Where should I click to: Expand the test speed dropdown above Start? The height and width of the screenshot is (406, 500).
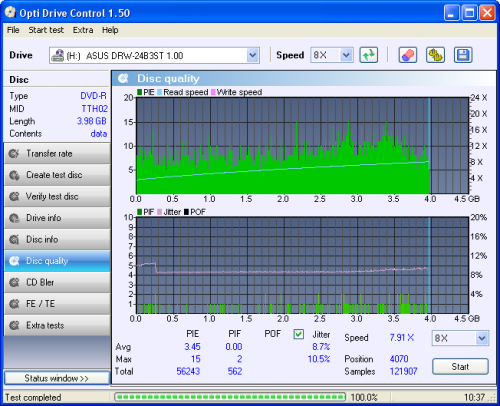tap(481, 338)
